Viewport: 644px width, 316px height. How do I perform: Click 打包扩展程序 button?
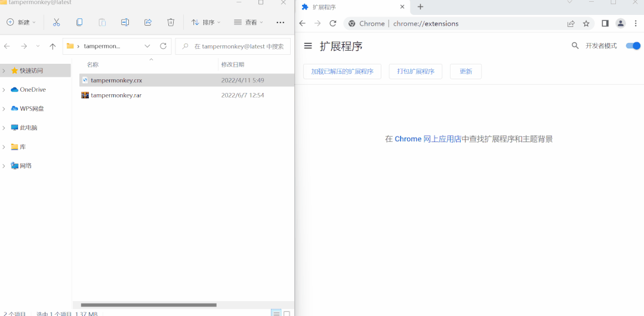click(x=415, y=72)
